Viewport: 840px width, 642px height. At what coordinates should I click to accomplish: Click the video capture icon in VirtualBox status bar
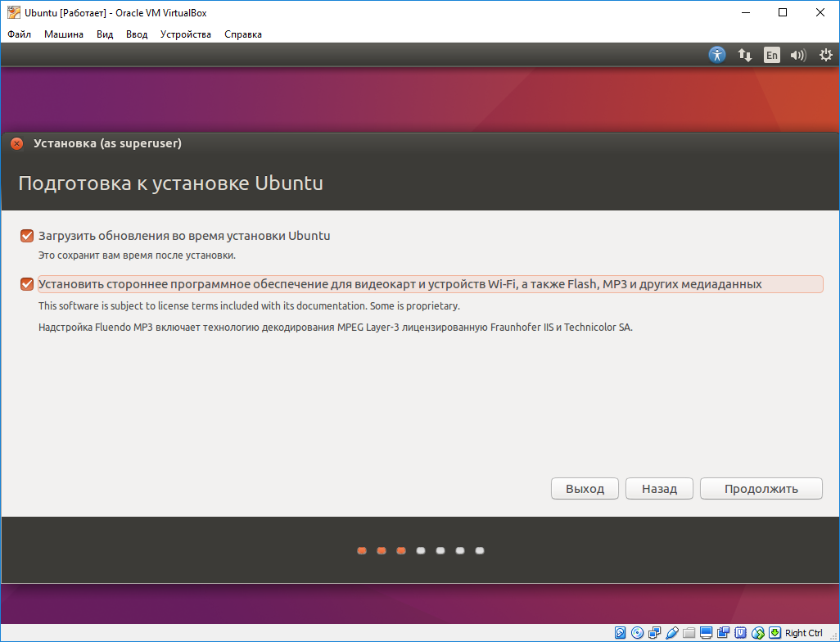pos(723,632)
